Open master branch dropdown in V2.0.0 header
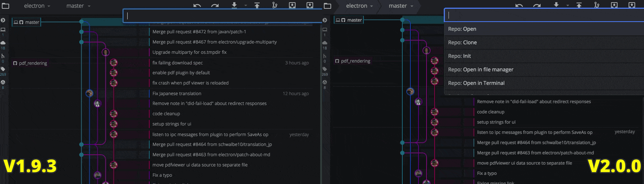This screenshot has width=644, height=184. pos(400,6)
